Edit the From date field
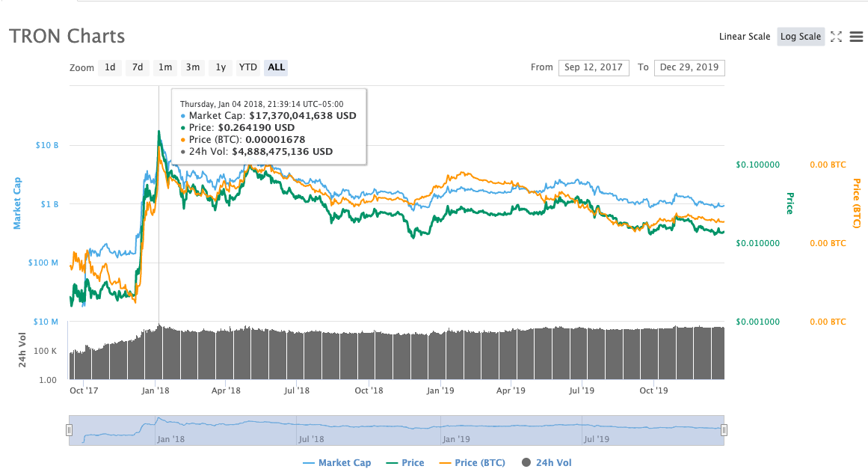 594,67
